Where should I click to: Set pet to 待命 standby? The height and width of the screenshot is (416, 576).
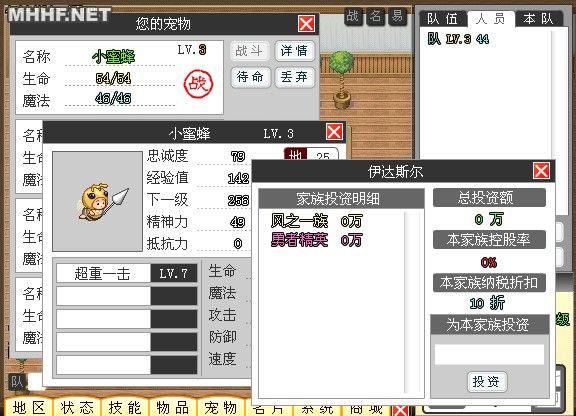[x=251, y=77]
